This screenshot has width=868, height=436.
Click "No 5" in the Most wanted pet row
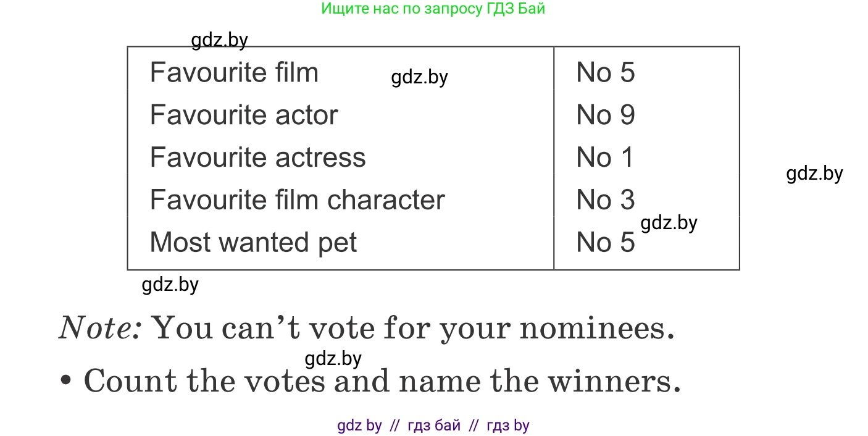605,242
